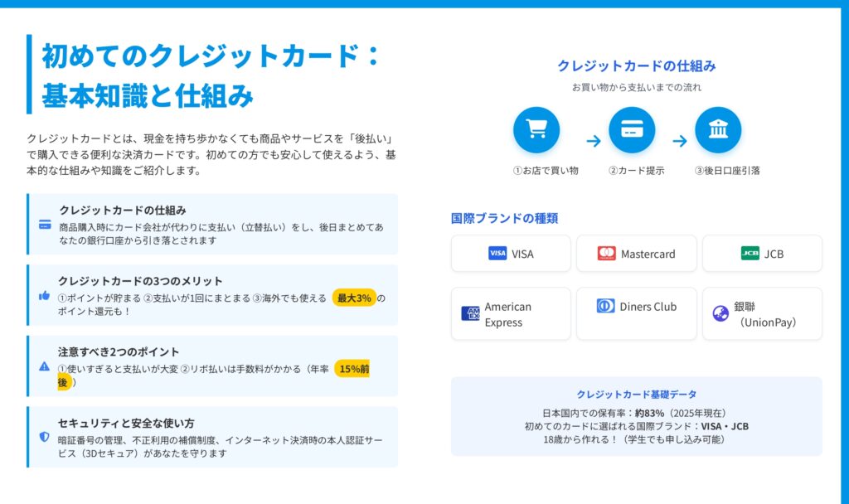The image size is (849, 504).
Task: Click the 国際ブランドの種類 heading
Action: [x=504, y=218]
